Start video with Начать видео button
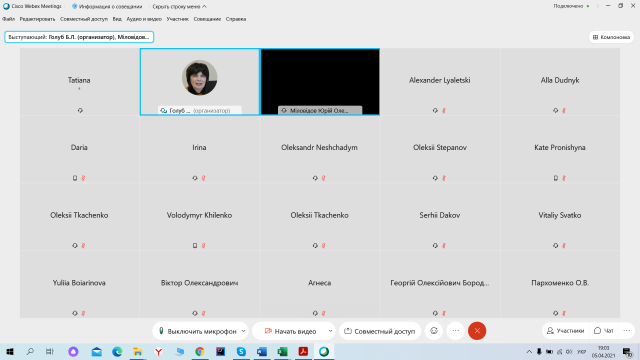This screenshot has height=360, width=640. (290, 331)
